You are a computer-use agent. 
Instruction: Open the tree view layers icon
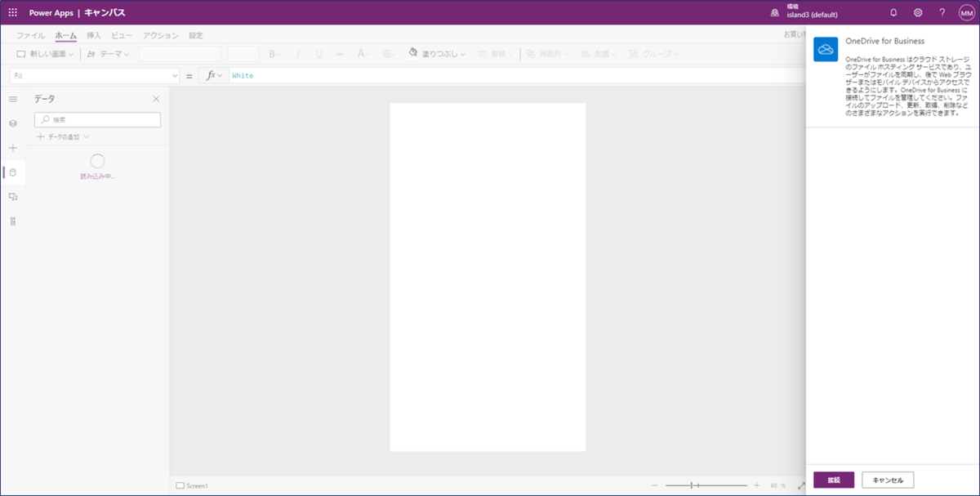[x=12, y=123]
